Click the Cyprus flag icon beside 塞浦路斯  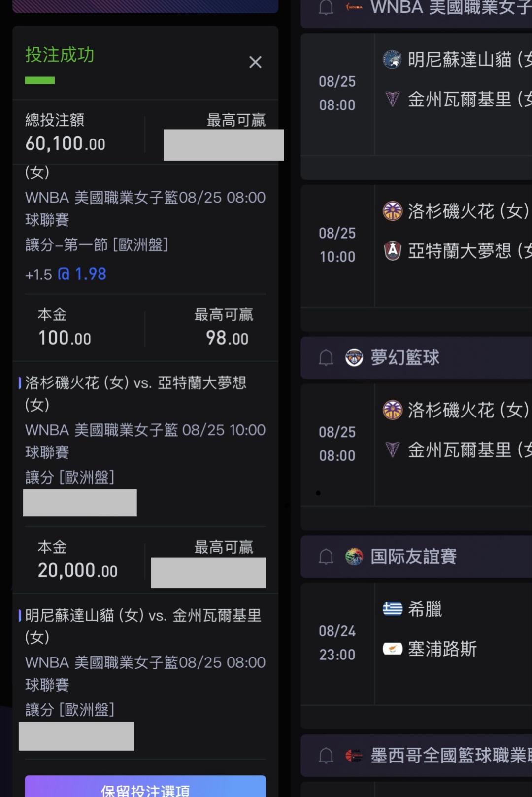[x=392, y=649]
